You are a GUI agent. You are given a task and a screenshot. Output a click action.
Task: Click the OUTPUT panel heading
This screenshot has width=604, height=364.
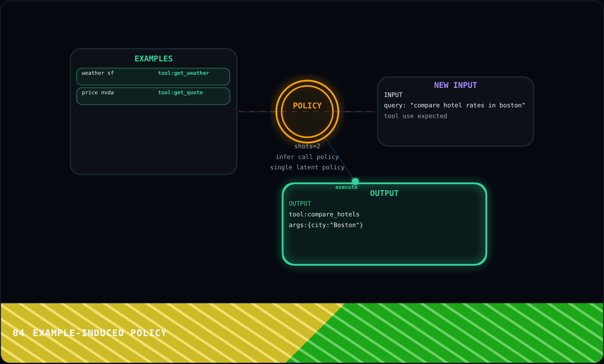point(384,193)
